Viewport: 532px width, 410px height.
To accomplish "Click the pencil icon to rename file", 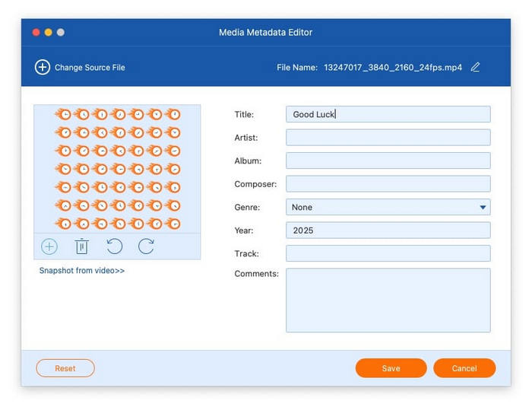I will [x=475, y=67].
